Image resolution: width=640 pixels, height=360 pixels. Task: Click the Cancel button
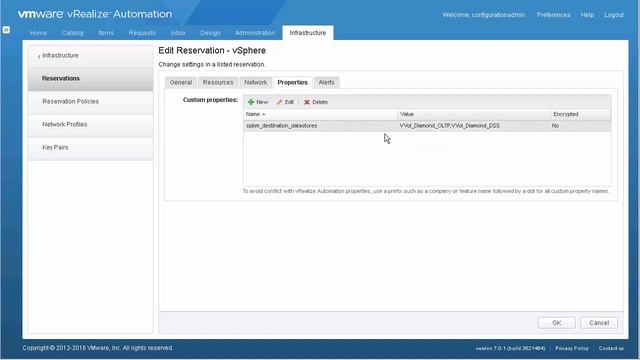[599, 323]
